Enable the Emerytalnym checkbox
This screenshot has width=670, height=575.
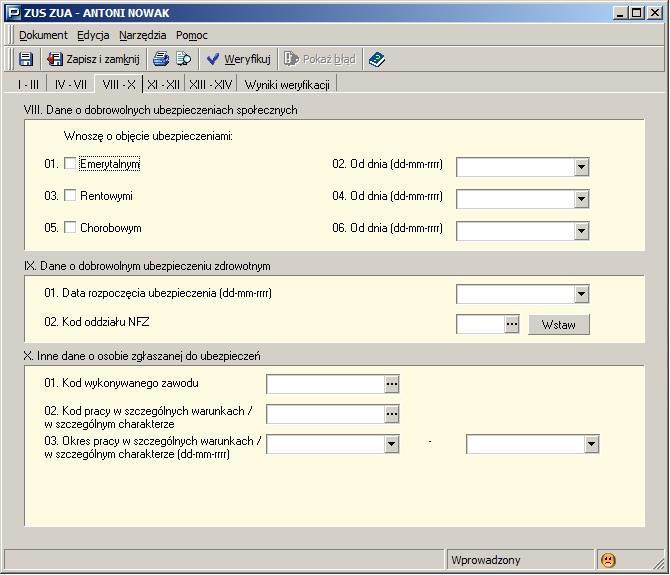tap(70, 164)
